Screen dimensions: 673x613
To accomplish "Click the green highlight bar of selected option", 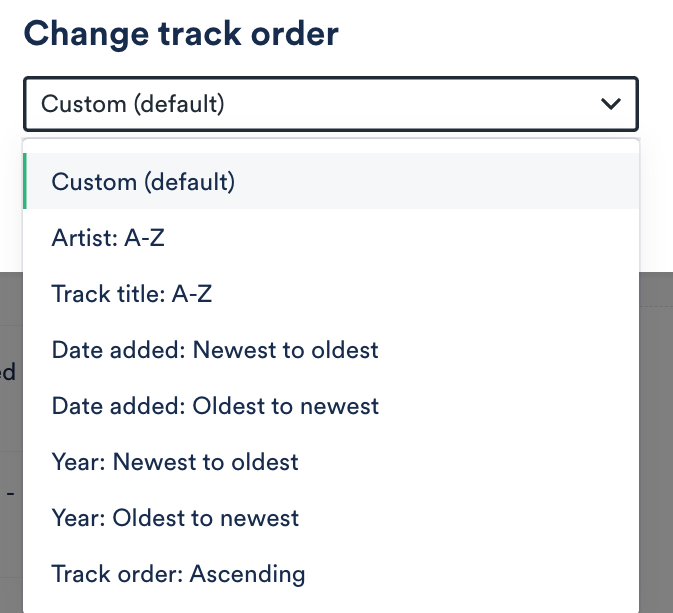I will 24,182.
